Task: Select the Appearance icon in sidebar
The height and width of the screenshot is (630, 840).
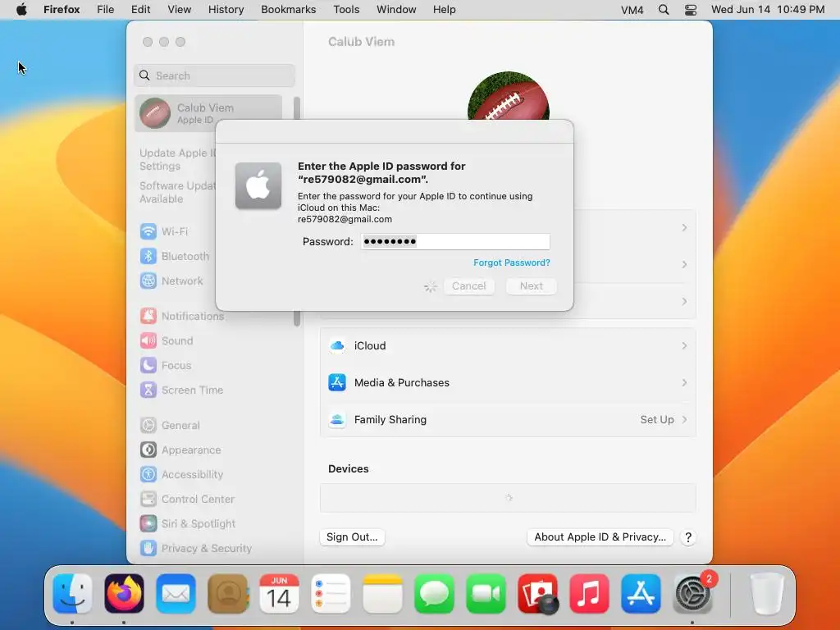Action: tap(148, 450)
